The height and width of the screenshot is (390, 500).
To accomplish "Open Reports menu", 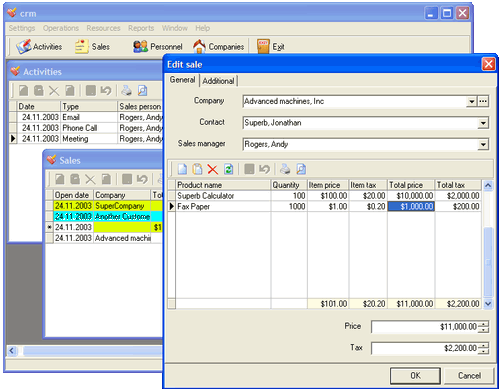I will coord(141,28).
